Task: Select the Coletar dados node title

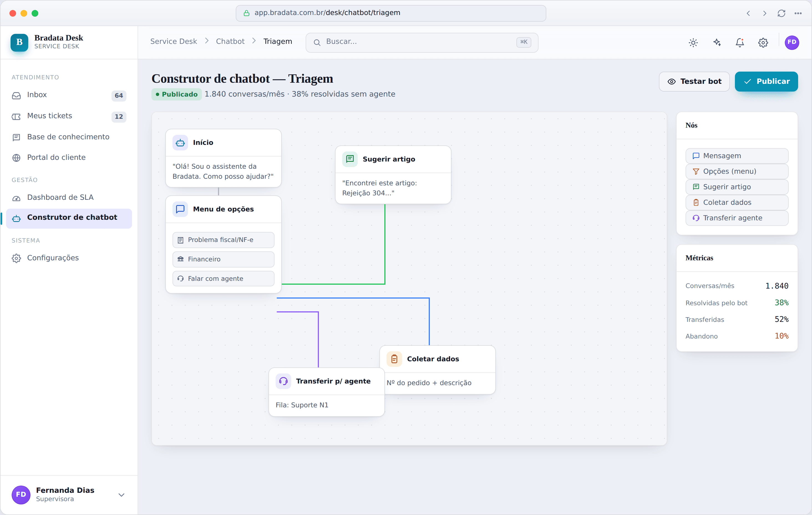Action: (x=433, y=359)
